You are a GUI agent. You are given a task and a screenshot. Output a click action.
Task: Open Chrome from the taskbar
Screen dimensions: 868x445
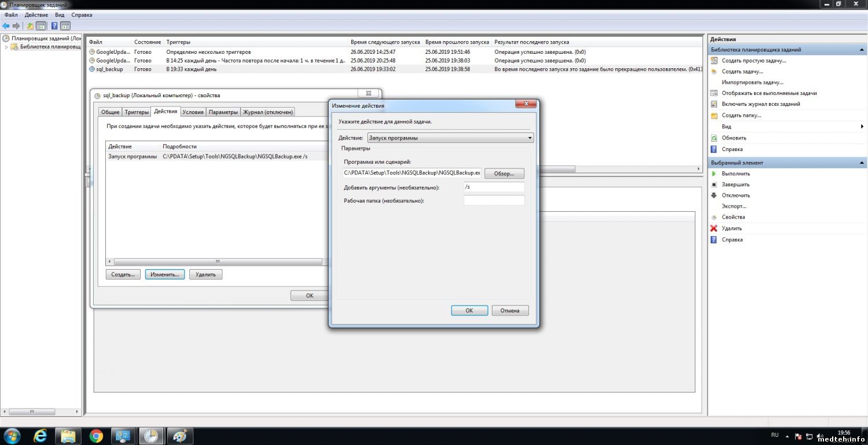click(x=96, y=436)
